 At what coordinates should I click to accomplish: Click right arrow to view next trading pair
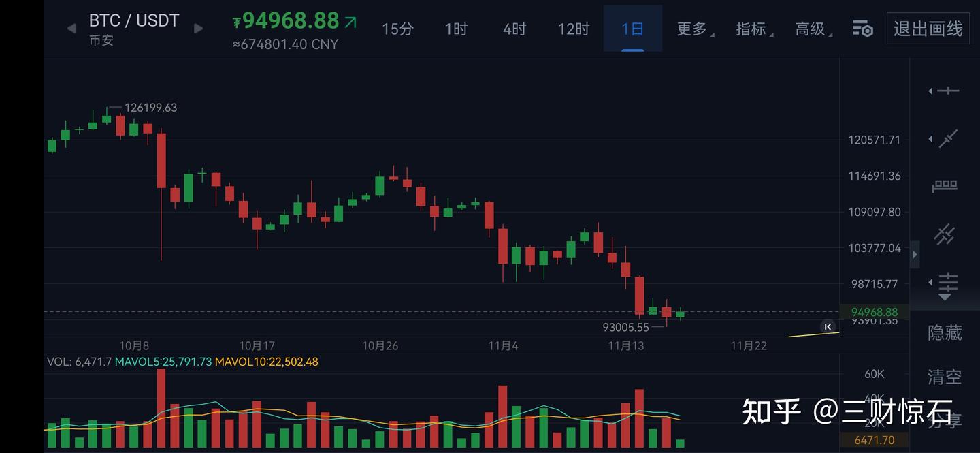[x=197, y=29]
